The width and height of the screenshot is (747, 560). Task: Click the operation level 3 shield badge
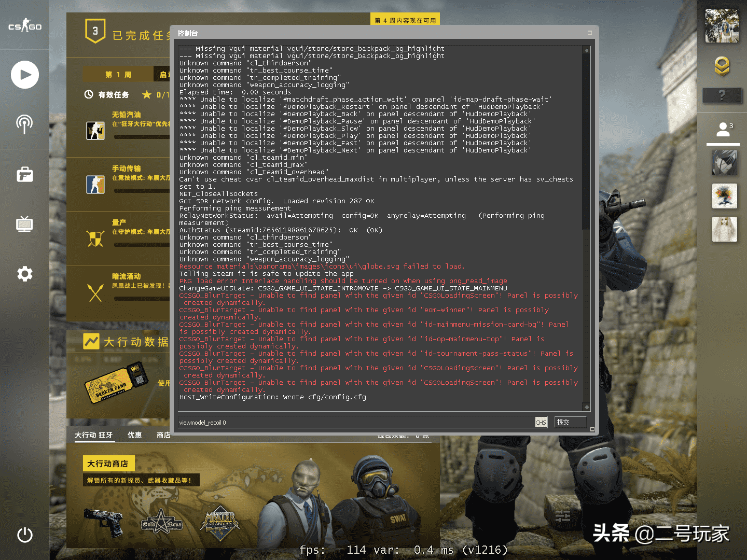95,31
